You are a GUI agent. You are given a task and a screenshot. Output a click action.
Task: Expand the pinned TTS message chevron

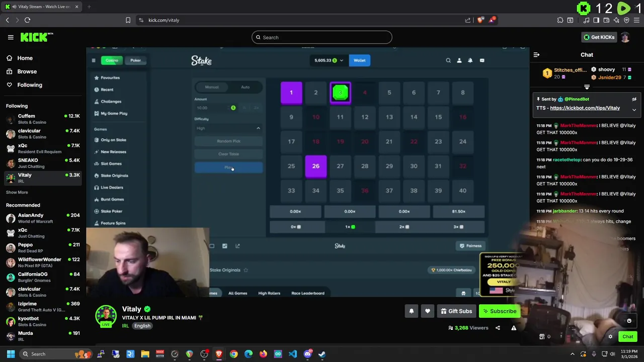[634, 110]
